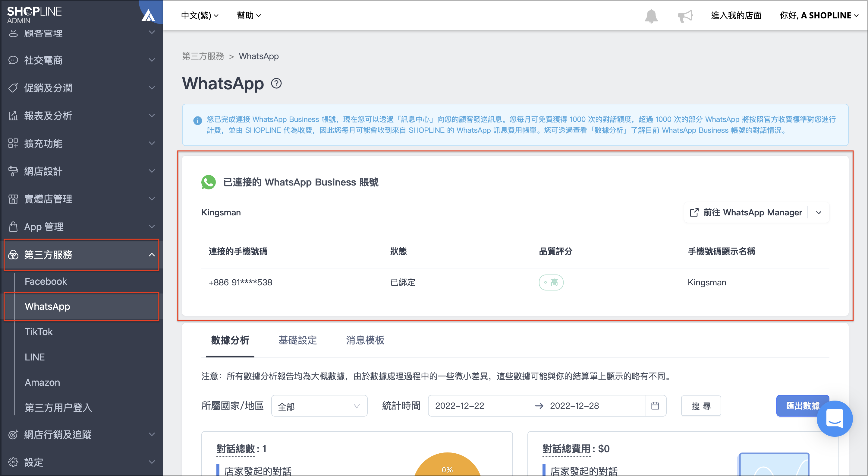Open the announcements megaphone icon
The width and height of the screenshot is (868, 476).
point(685,16)
